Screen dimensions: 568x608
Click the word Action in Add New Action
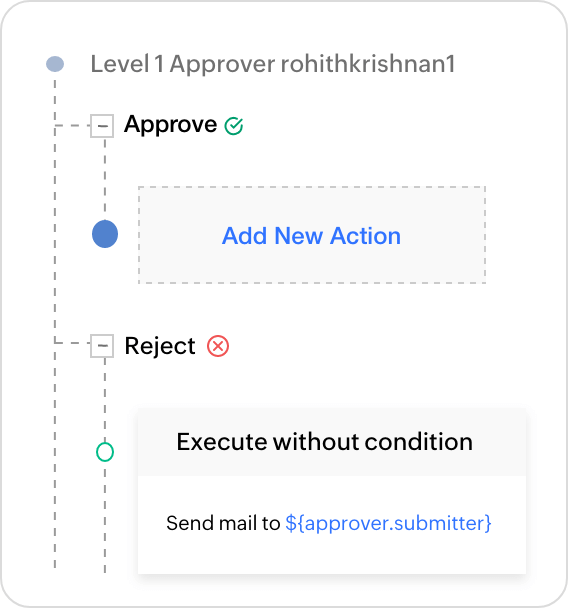(365, 236)
